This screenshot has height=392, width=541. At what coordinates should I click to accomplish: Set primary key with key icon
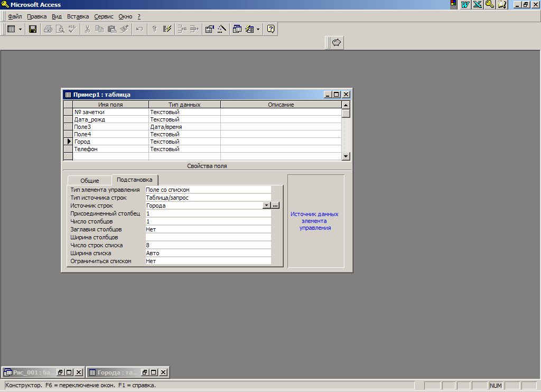155,30
